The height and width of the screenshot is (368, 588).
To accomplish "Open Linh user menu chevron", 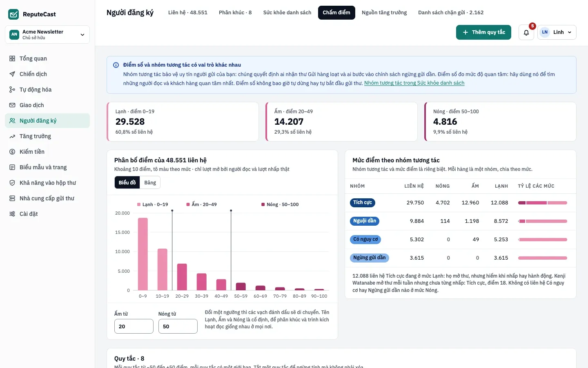I will [x=570, y=32].
